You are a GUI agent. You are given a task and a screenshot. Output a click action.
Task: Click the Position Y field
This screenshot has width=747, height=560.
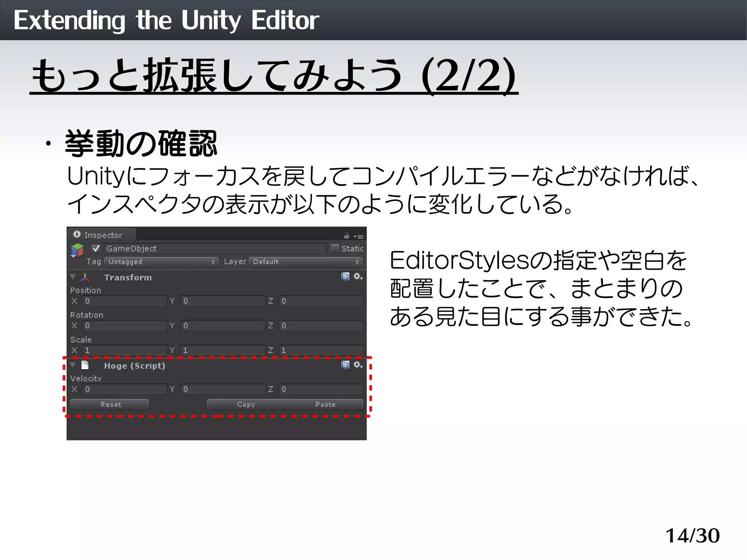coord(223,301)
